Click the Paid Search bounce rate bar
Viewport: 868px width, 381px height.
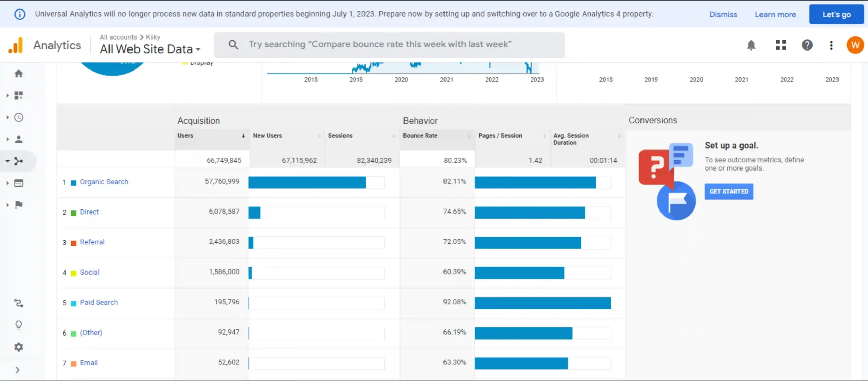click(x=542, y=303)
